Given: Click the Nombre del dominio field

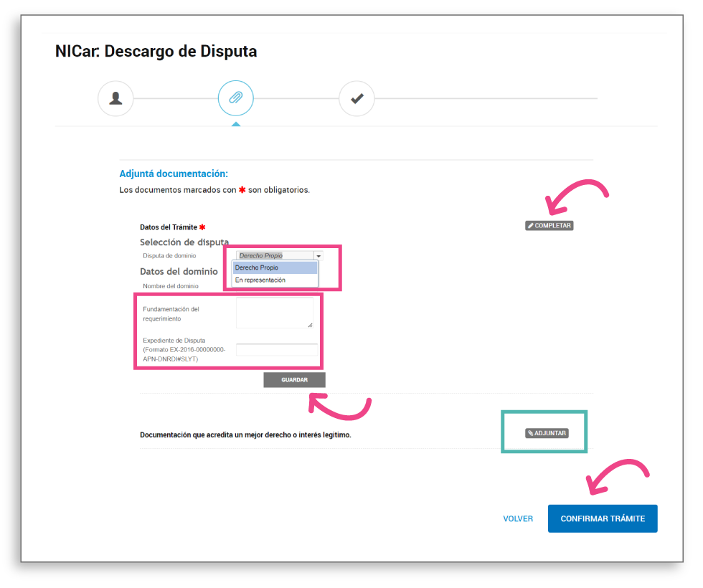Looking at the screenshot, I should (x=275, y=285).
